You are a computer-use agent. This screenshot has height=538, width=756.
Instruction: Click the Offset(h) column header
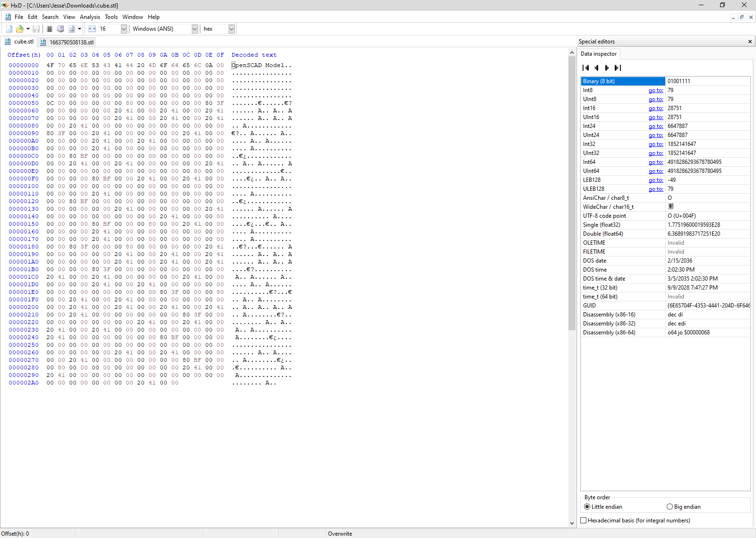coord(24,55)
